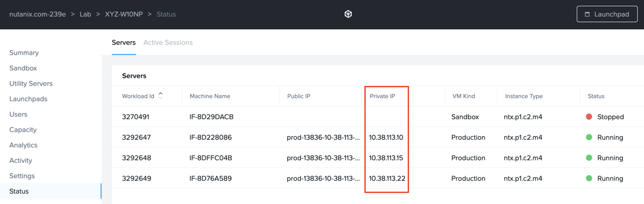
Task: Click machine name IF-8D76A589
Action: point(210,178)
